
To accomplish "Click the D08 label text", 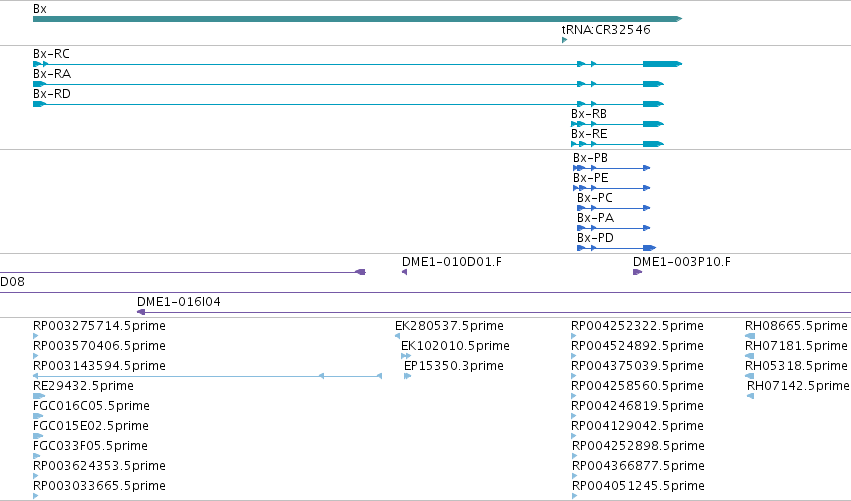I will click(12, 282).
